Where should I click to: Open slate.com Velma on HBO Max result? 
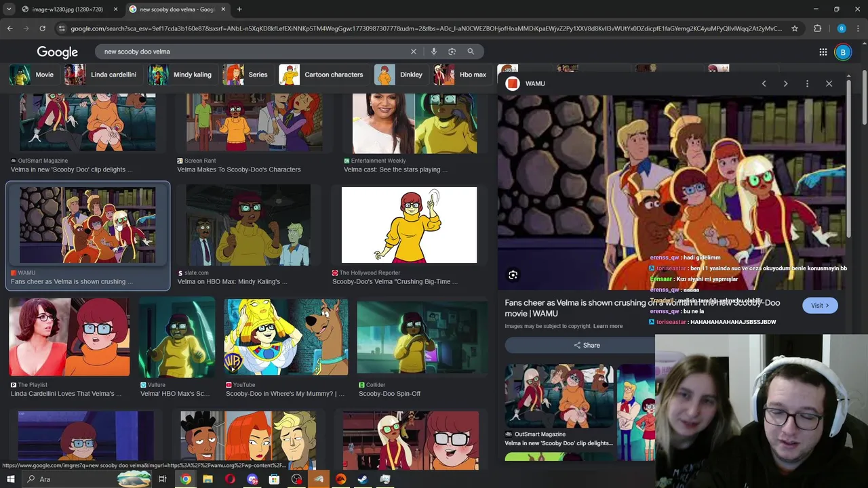click(248, 235)
